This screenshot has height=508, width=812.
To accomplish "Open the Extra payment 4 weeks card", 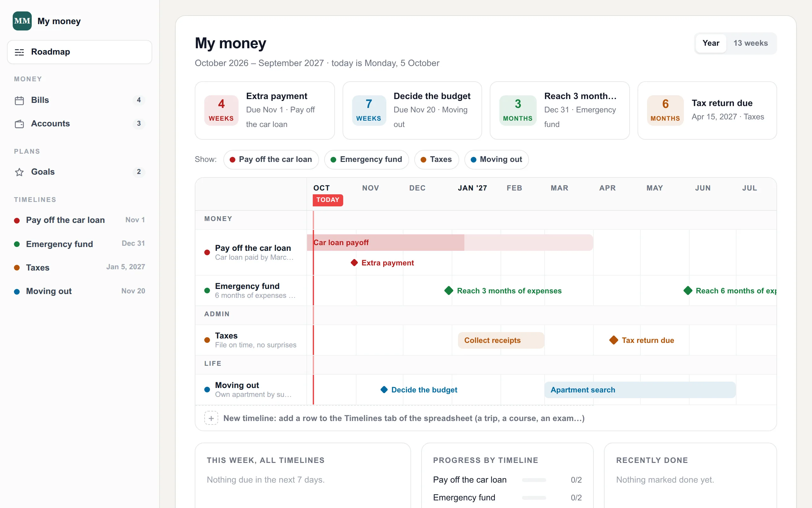I will point(265,110).
